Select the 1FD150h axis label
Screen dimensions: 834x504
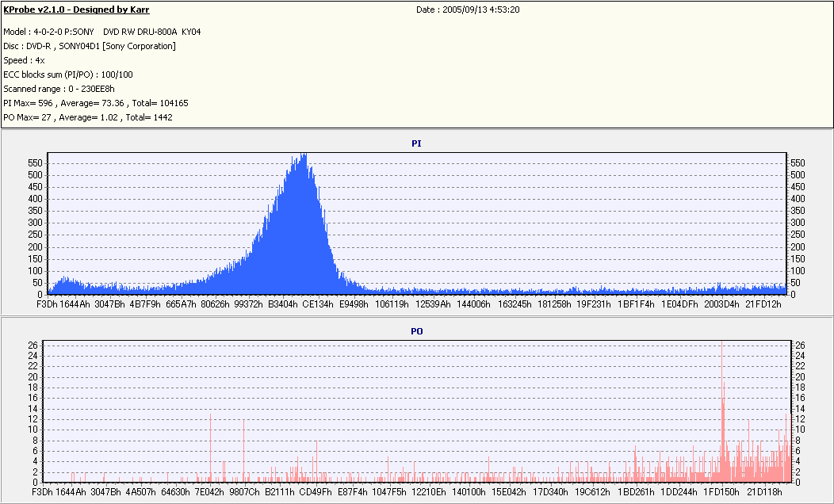coord(721,492)
